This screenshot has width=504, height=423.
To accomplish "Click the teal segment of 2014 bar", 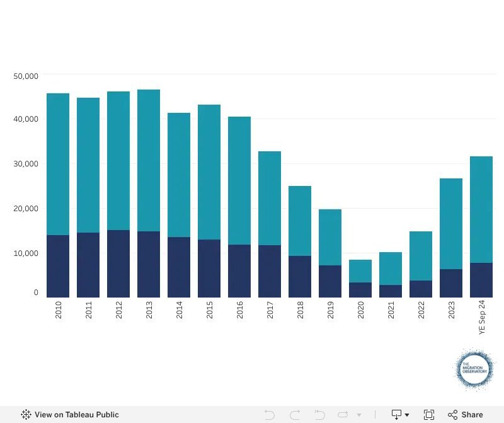I will [179, 175].
